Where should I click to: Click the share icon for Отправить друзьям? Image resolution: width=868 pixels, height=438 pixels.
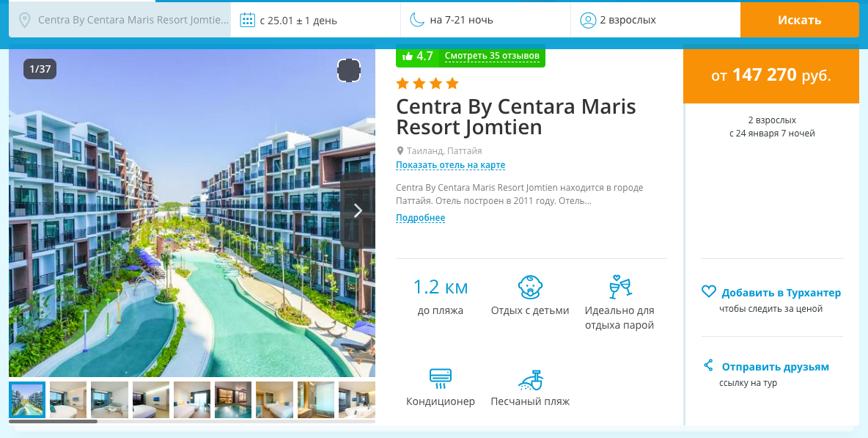pyautogui.click(x=708, y=365)
